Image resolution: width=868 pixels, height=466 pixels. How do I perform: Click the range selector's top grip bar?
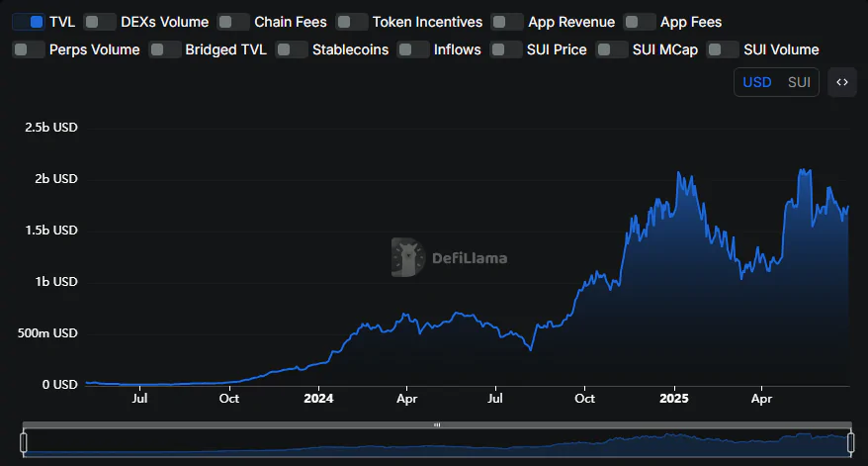[x=437, y=425]
